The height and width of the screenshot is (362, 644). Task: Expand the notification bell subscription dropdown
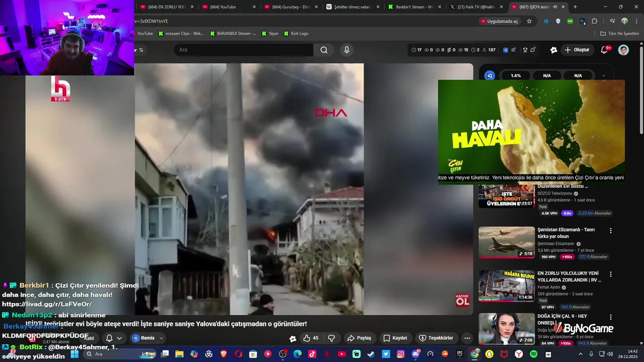[119, 338]
